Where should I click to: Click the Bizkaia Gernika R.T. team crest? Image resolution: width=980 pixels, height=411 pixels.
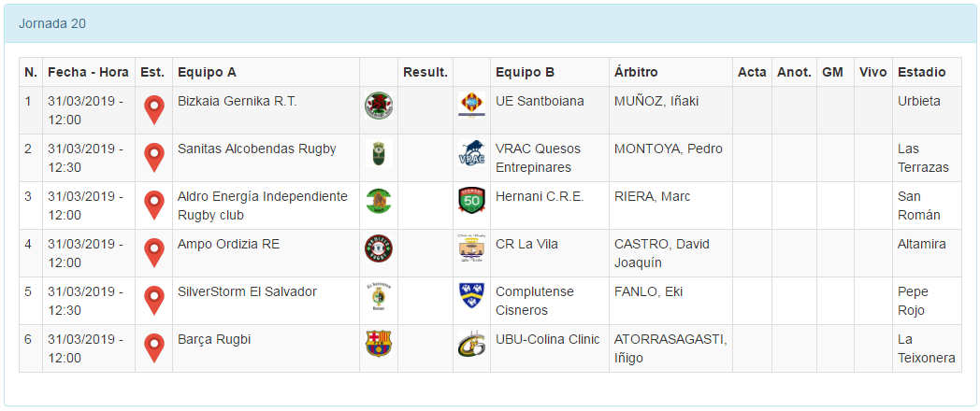378,106
